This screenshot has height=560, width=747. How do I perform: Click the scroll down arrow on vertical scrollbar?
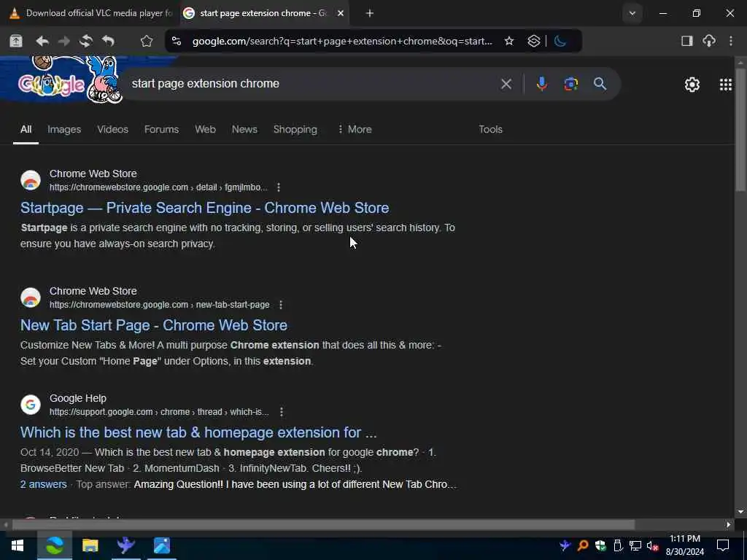pyautogui.click(x=740, y=512)
